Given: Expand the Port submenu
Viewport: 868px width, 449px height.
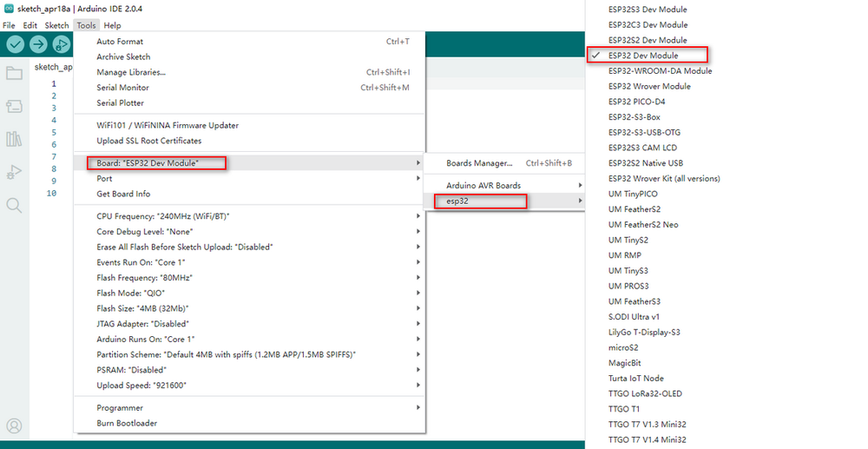Looking at the screenshot, I should tap(250, 178).
